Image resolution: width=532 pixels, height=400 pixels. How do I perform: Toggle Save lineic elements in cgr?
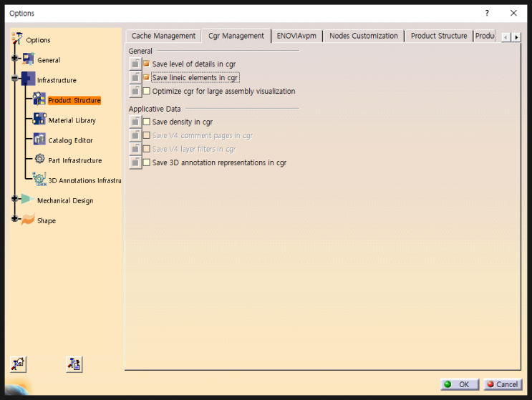(x=147, y=77)
